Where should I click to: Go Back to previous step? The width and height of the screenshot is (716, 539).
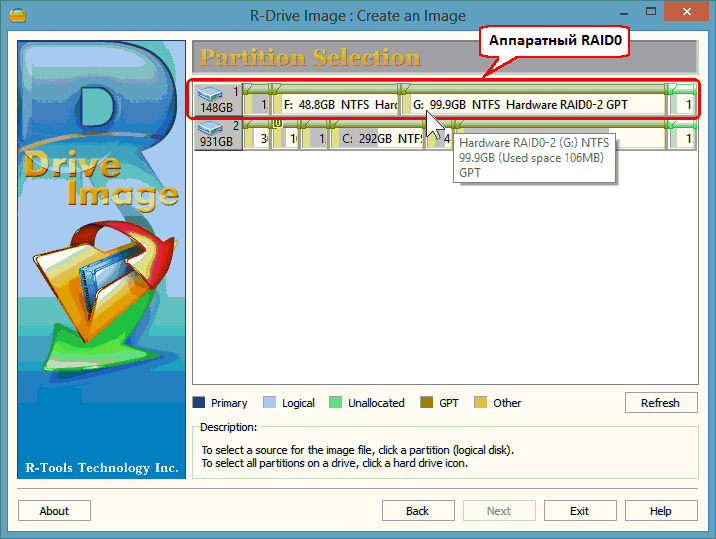[x=418, y=510]
